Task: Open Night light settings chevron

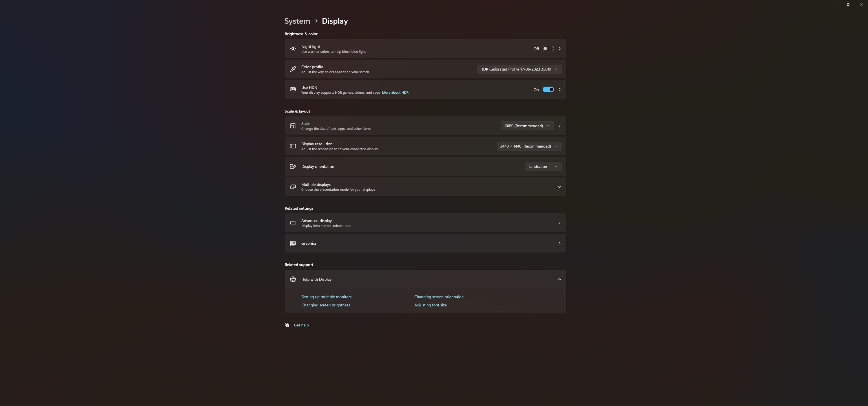Action: click(x=559, y=49)
